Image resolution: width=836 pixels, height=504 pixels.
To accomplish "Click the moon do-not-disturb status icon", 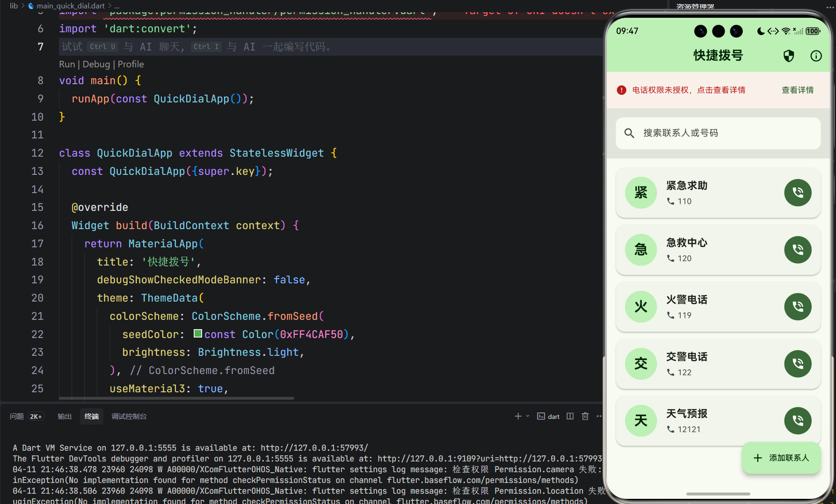I will coord(761,31).
